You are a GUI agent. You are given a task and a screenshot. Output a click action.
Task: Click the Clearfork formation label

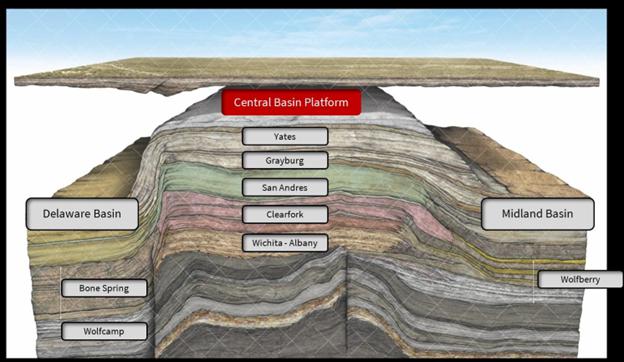(285, 214)
